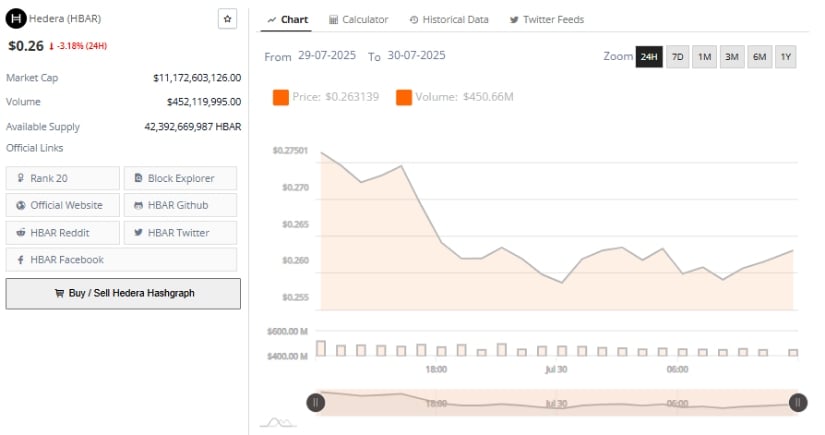825x435 pixels.
Task: Click the Rank 20 button
Action: click(63, 178)
